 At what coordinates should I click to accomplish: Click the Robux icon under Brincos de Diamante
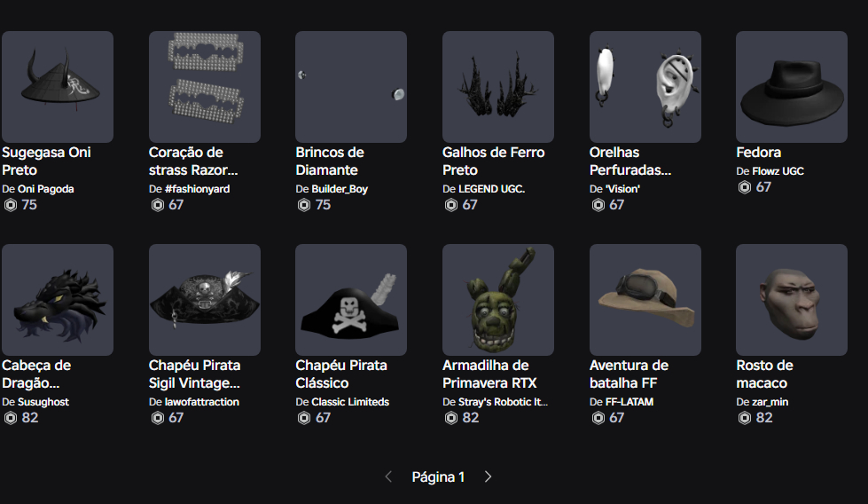point(304,205)
